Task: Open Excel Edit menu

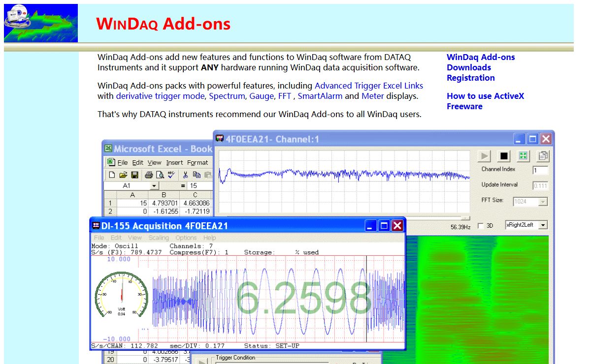Action: (138, 162)
